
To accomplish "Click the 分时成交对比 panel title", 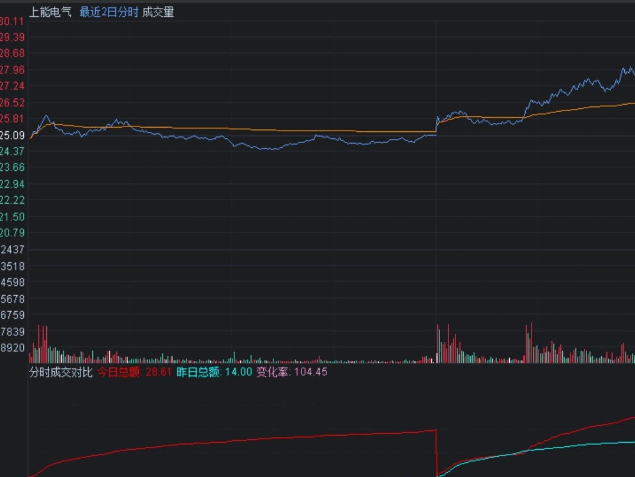I will point(61,372).
